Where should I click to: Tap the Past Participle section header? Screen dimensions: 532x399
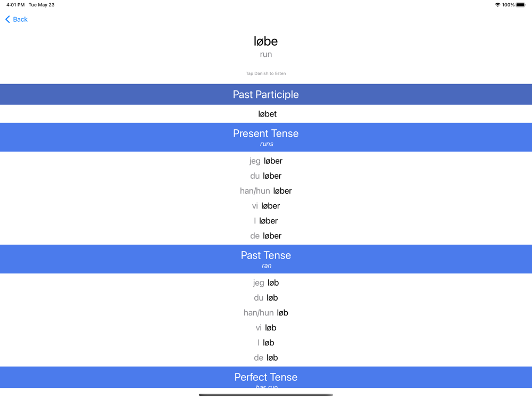tap(266, 94)
